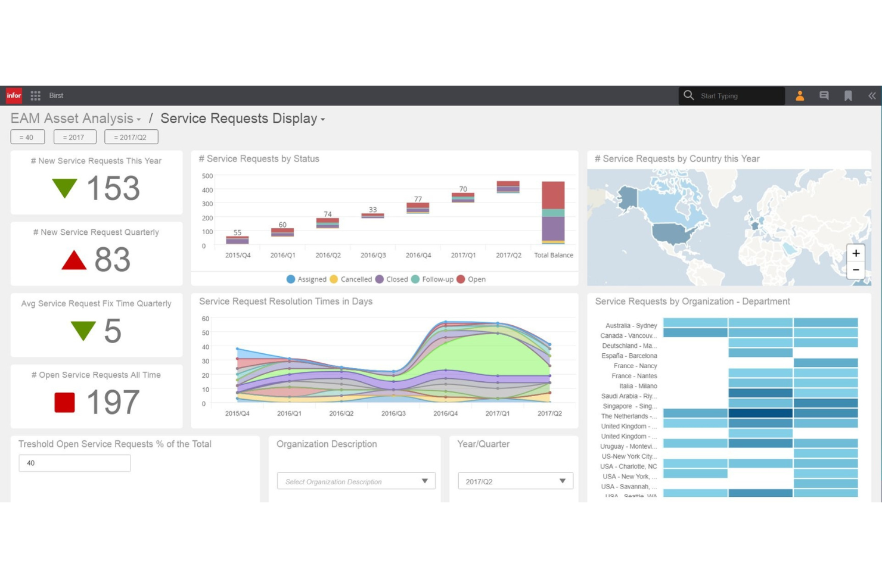Click the USA - Charlotte, NC row label
Viewport: 882px width, 588px height.
pyautogui.click(x=629, y=466)
